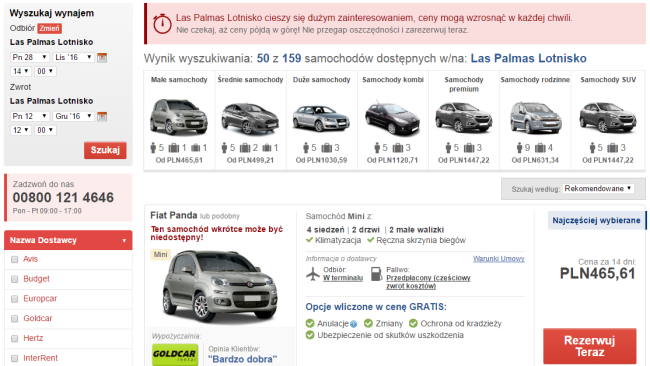The width and height of the screenshot is (650, 366).
Task: Click the red Szukaj button
Action: 105,150
